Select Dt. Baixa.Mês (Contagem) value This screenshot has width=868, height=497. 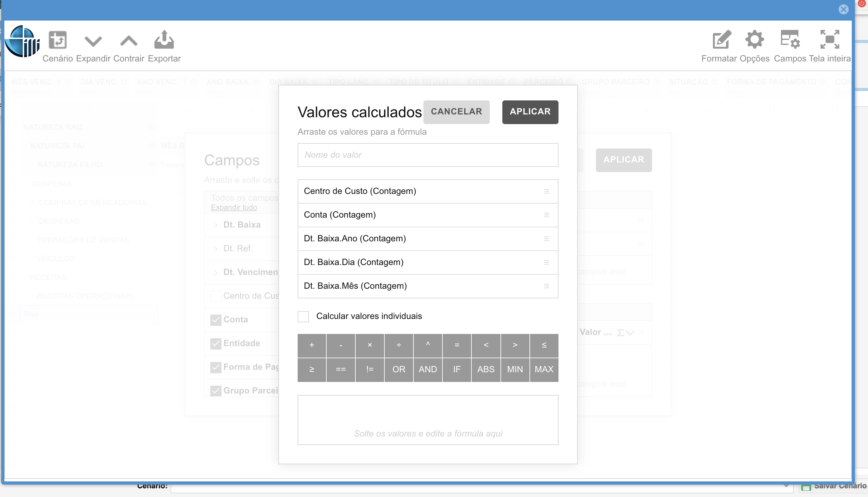pyautogui.click(x=355, y=286)
